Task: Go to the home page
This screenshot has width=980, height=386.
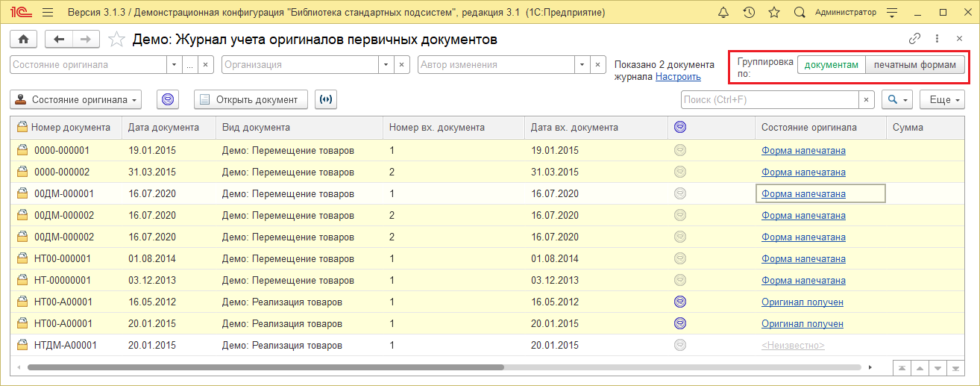Action: pyautogui.click(x=23, y=39)
